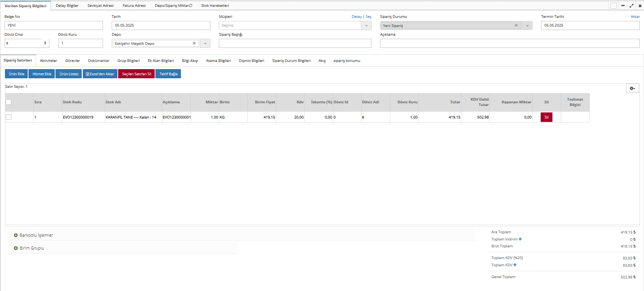The width and height of the screenshot is (644, 291).
Task: Click the Sipariş Başlığı input field
Action: pos(295,43)
